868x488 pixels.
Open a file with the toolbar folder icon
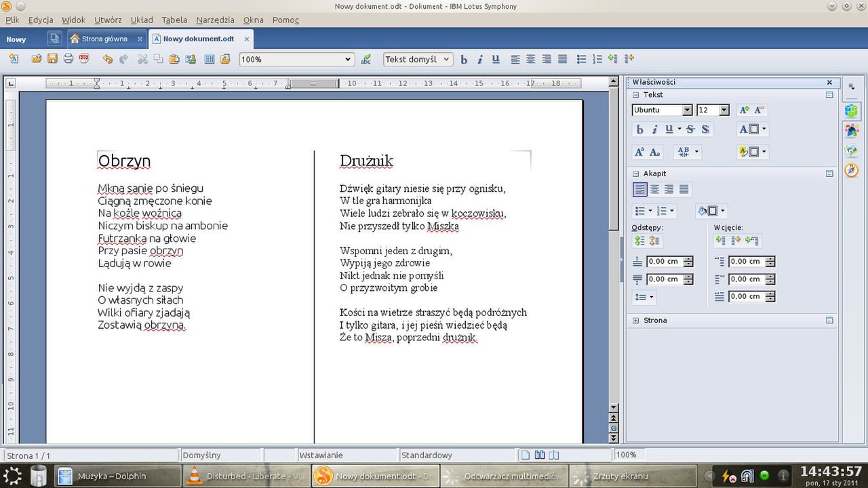37,59
